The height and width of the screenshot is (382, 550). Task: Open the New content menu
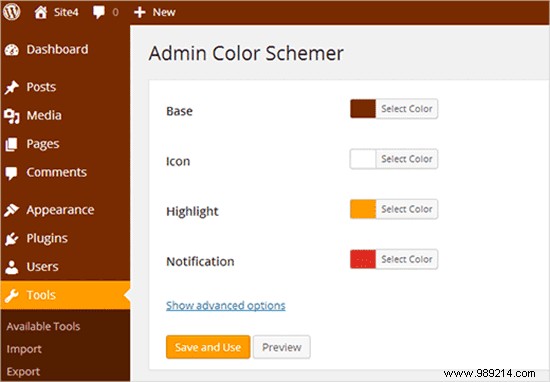155,12
